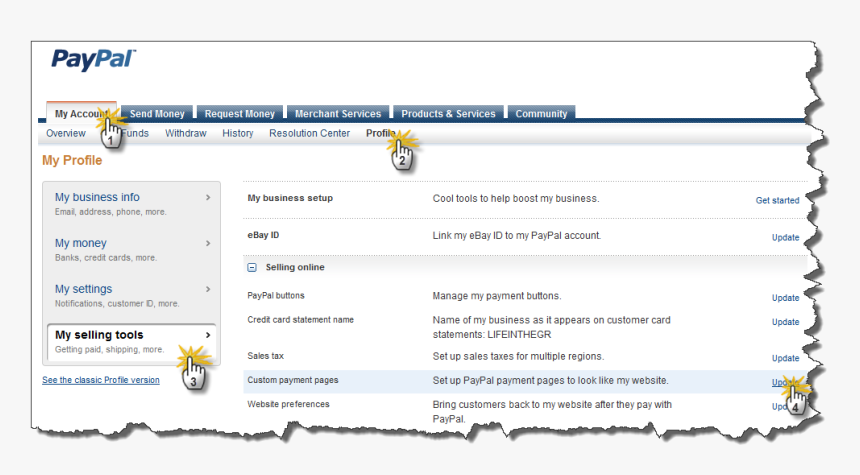860x475 pixels.
Task: Collapse the Selling online section
Action: (252, 268)
